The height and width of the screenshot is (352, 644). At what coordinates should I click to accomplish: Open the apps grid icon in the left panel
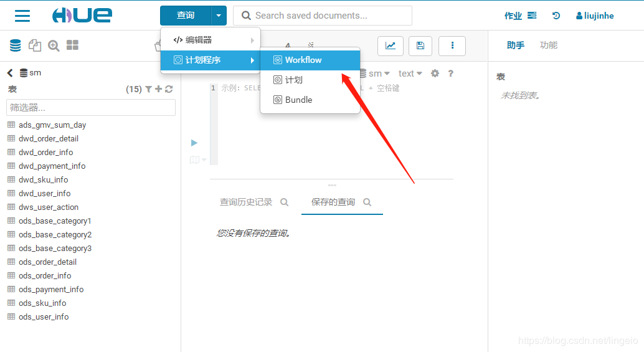(x=72, y=45)
